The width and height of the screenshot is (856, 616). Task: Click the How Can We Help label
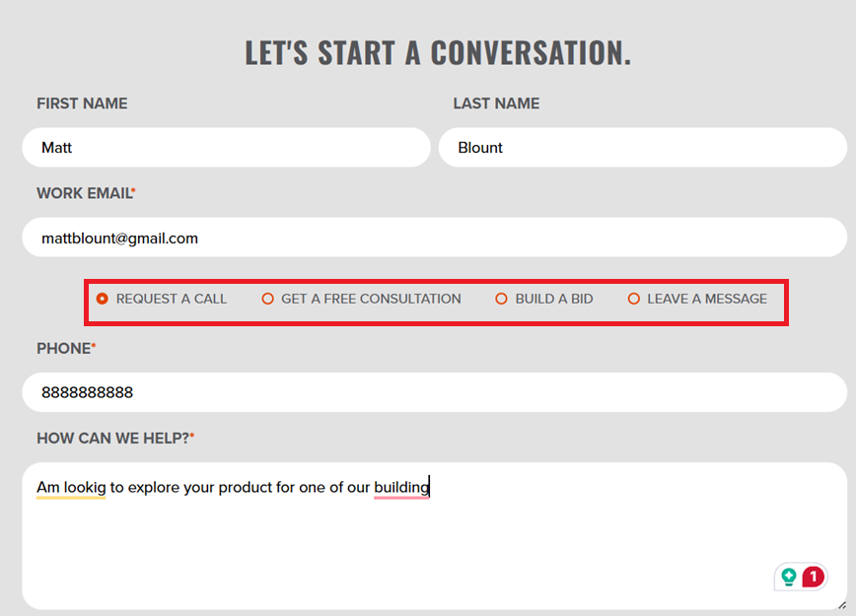(x=115, y=439)
